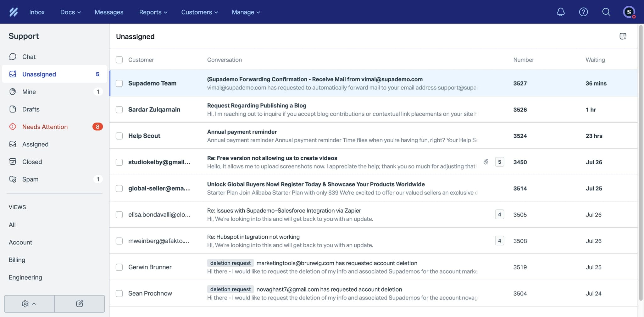Click the Help Scout logo icon

(x=14, y=12)
